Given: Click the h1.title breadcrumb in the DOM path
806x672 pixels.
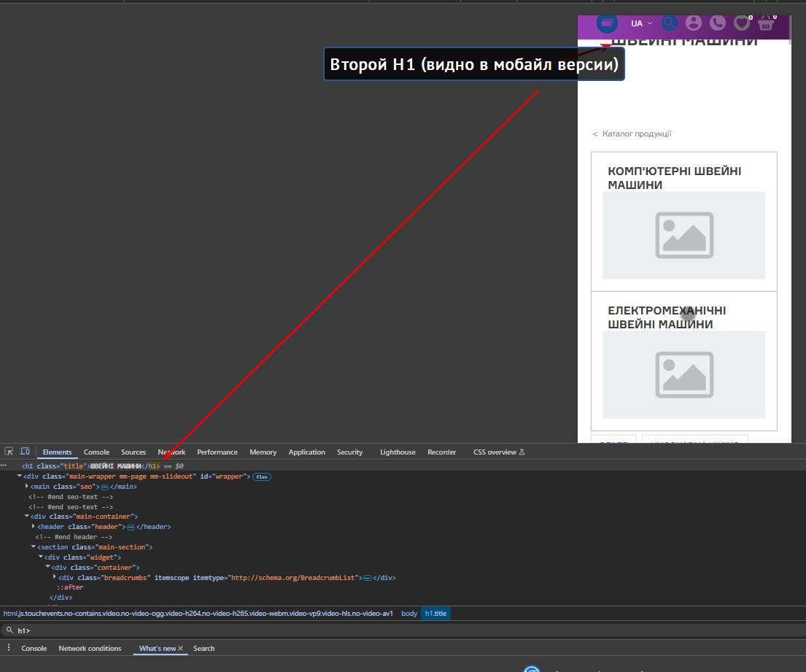Looking at the screenshot, I should pyautogui.click(x=436, y=614).
